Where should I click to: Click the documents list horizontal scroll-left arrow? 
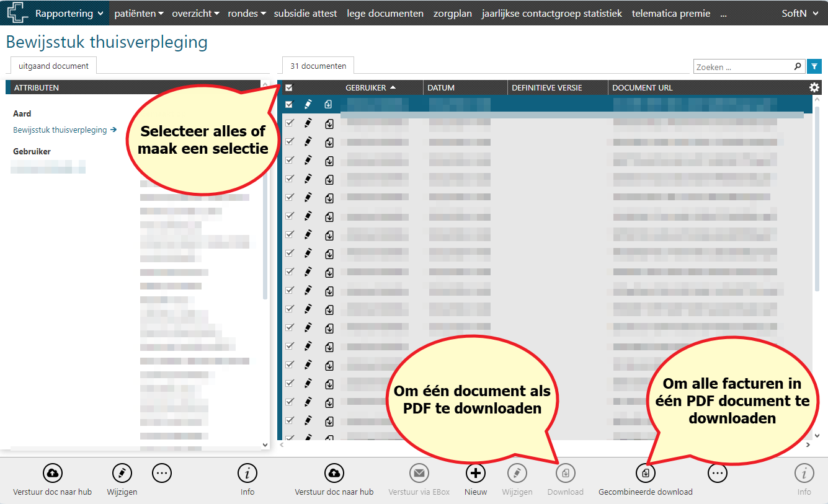pyautogui.click(x=281, y=444)
